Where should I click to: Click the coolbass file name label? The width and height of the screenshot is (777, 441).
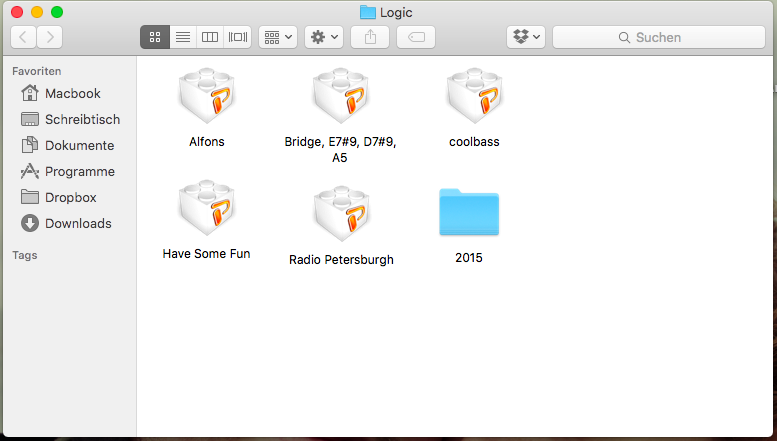[474, 142]
